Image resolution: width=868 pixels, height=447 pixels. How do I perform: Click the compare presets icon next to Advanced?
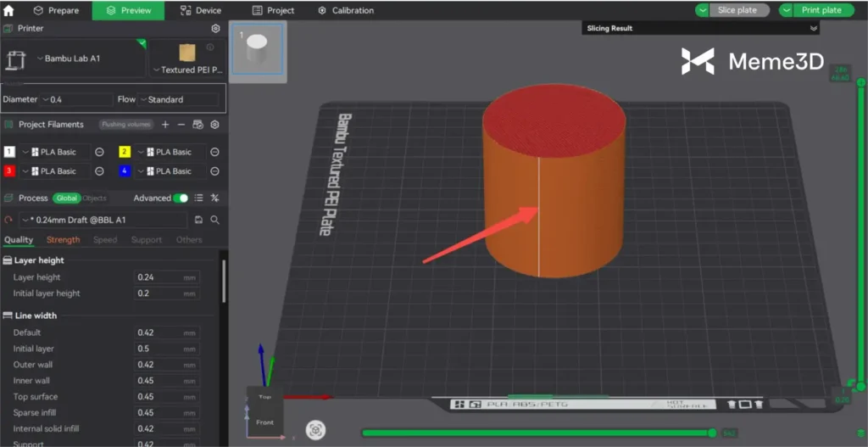214,198
